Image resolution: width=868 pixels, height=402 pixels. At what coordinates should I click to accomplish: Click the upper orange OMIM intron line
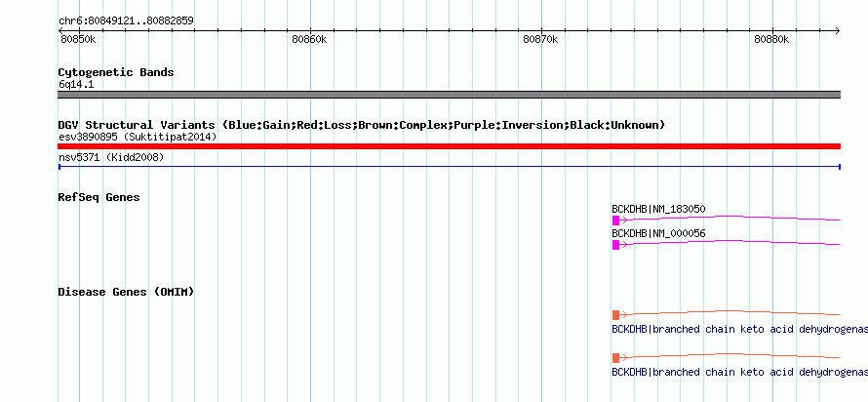730,313
